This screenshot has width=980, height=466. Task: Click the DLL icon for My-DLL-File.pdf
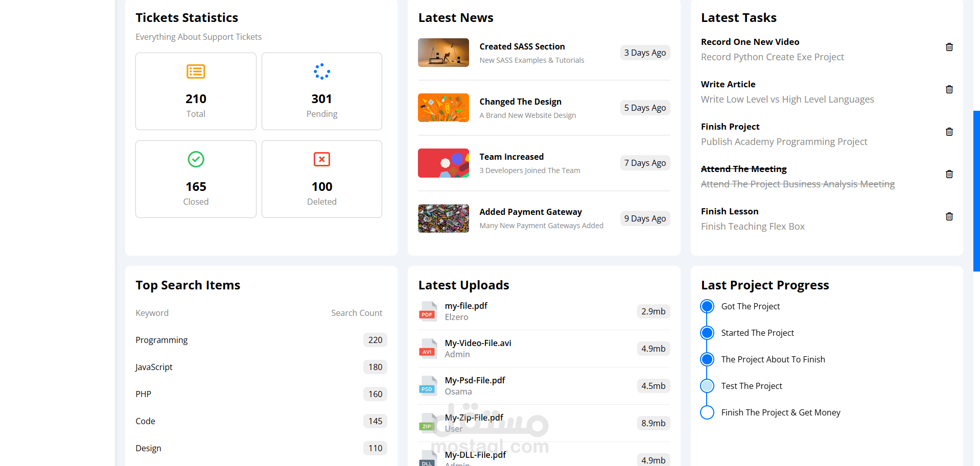point(428,458)
